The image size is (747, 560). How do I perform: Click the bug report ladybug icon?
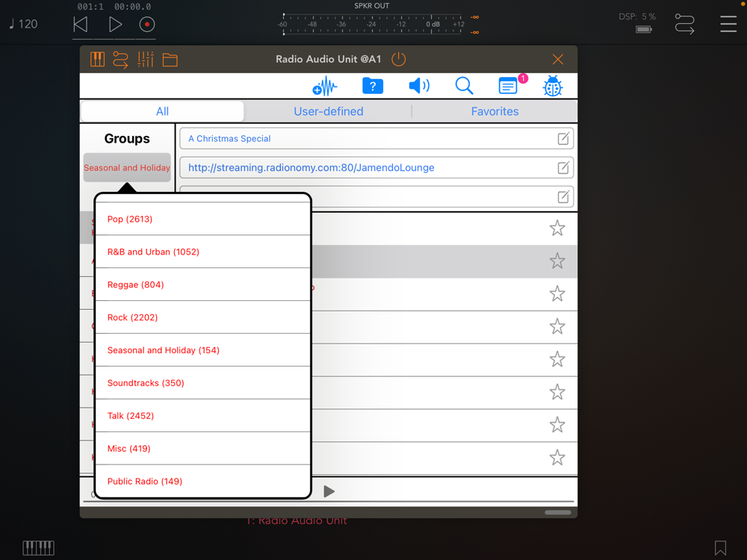coord(552,87)
